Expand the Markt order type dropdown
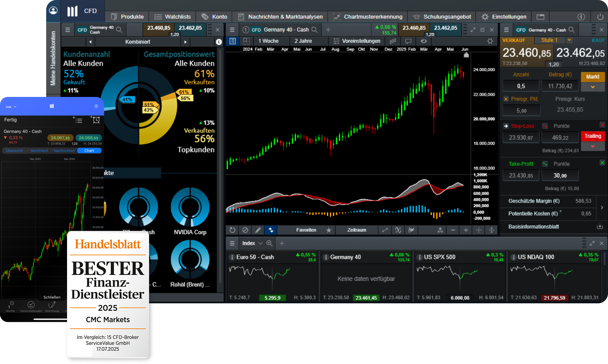Viewport: 608px width, 364px height. tap(593, 86)
